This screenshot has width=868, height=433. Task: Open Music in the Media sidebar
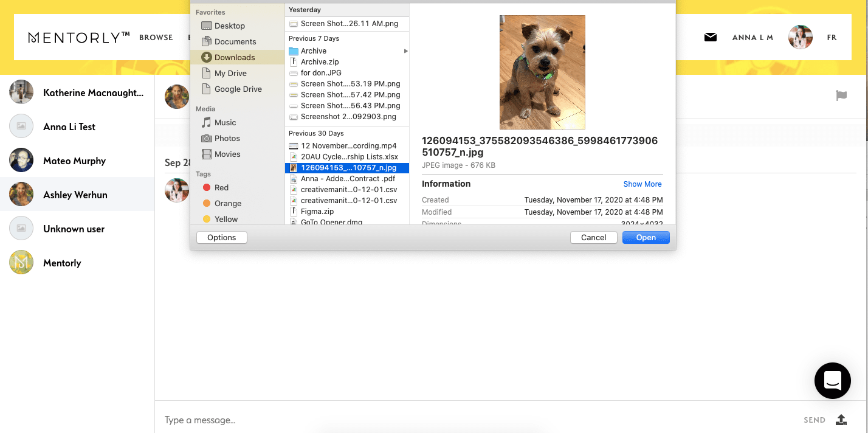pos(225,122)
